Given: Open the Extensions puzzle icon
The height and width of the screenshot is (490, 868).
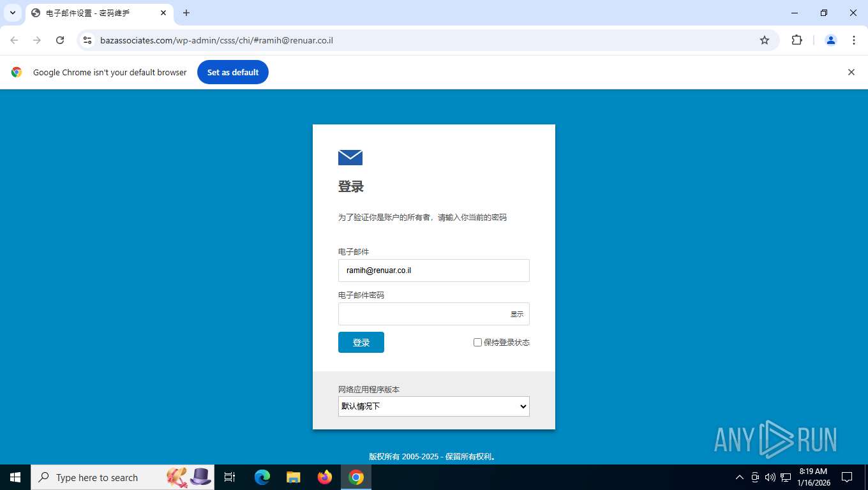Looking at the screenshot, I should click(797, 40).
